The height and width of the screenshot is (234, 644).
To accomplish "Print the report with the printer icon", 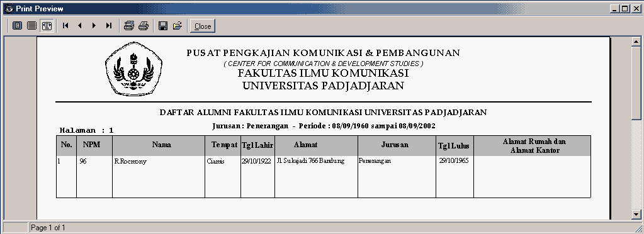I will tap(144, 26).
